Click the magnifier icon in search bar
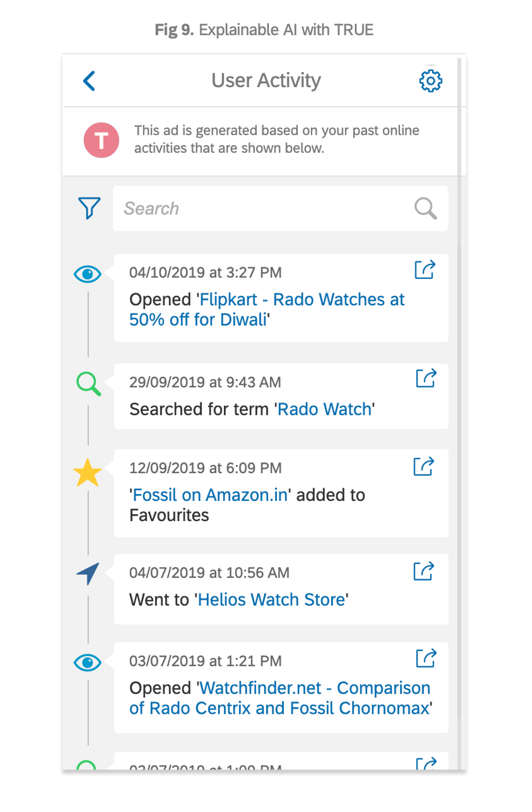 [425, 208]
